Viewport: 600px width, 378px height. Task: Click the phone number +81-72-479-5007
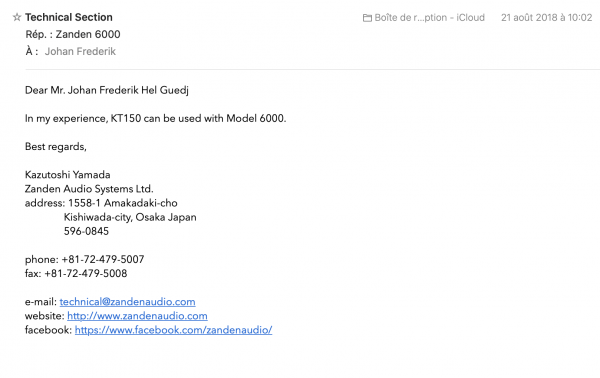tap(103, 259)
